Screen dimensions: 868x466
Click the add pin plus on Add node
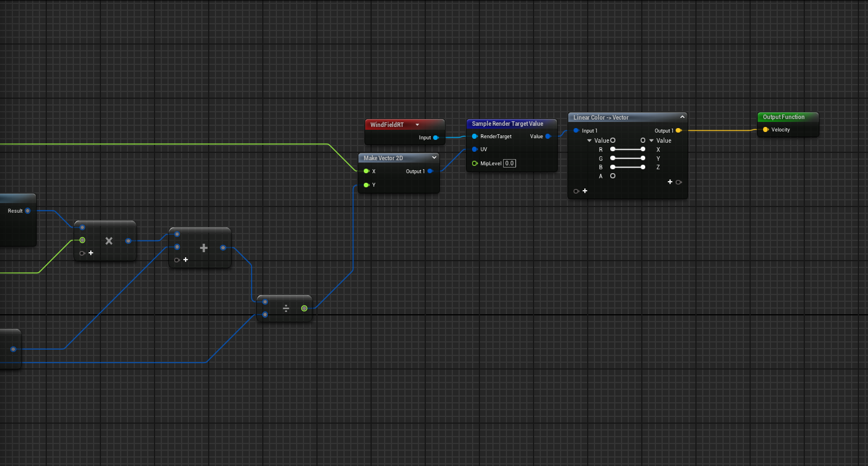tap(186, 260)
